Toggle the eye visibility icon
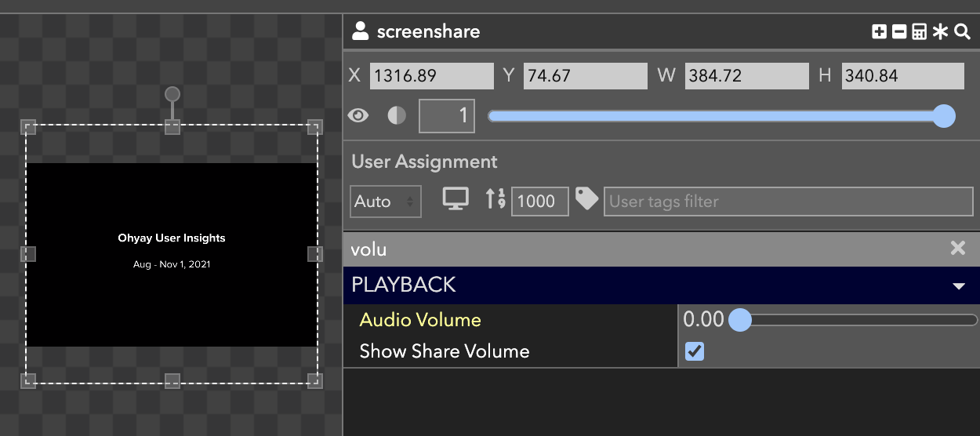The height and width of the screenshot is (436, 980). click(x=358, y=116)
